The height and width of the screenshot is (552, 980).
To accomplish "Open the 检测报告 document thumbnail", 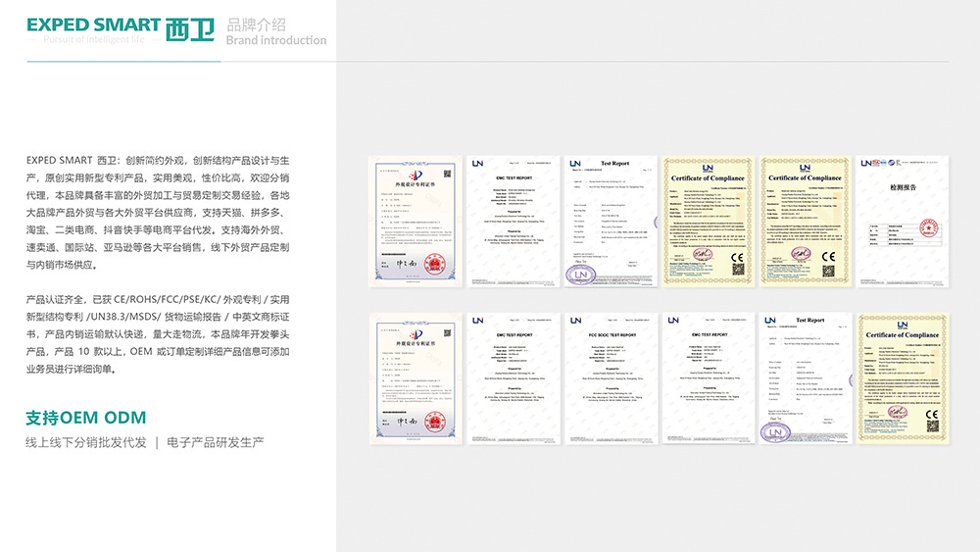I will pos(903,222).
